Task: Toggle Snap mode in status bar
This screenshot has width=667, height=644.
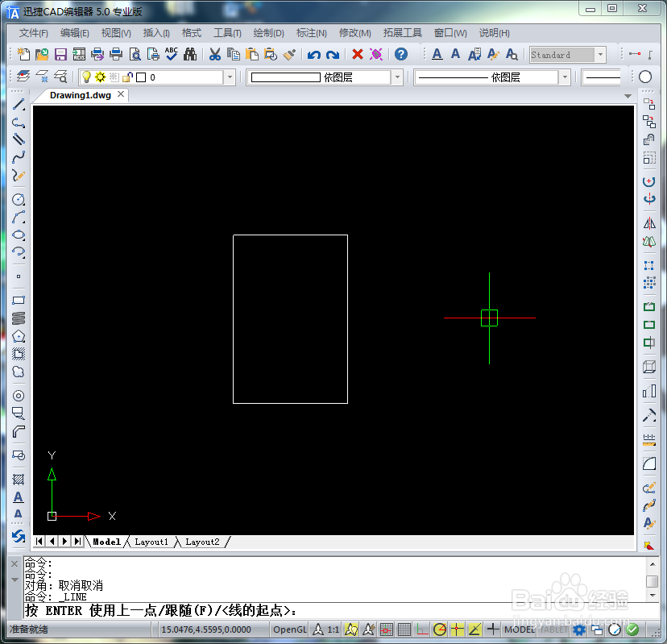Action: 386,629
